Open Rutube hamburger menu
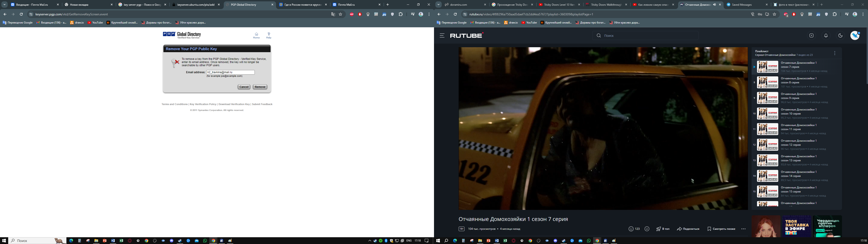Viewport: 868px width, 244px height. (x=442, y=35)
